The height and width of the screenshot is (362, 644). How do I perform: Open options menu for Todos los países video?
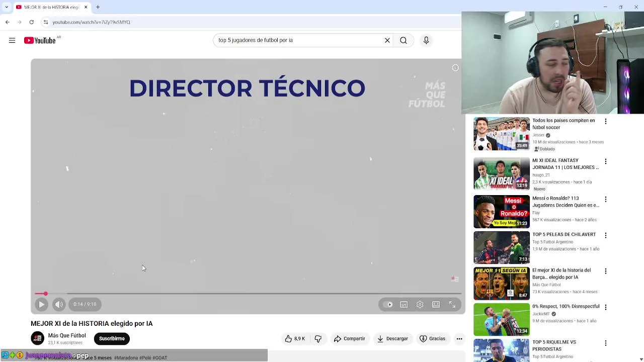606,121
